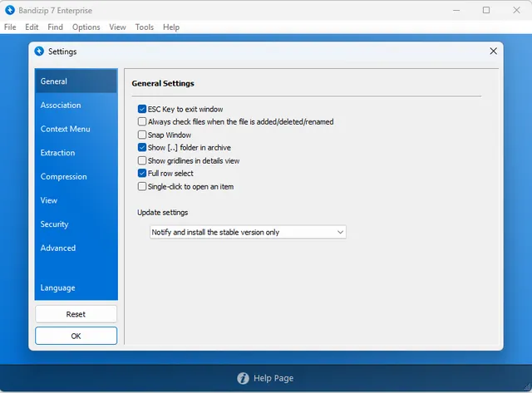This screenshot has height=393, width=532.
Task: Click the window resize grip in corner
Action: click(527, 387)
